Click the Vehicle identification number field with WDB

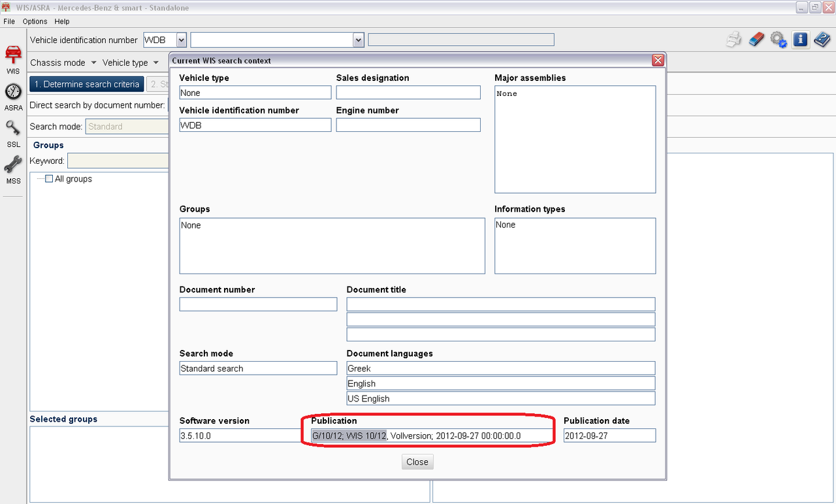255,125
